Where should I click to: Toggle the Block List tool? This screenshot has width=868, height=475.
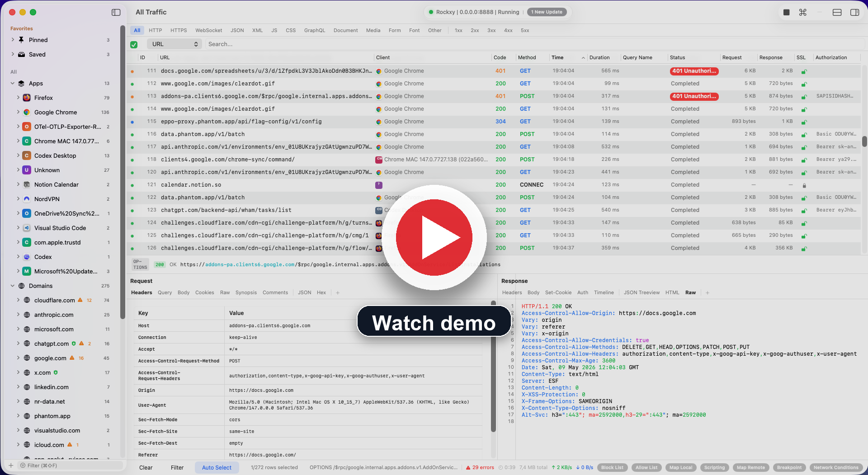[612, 468]
